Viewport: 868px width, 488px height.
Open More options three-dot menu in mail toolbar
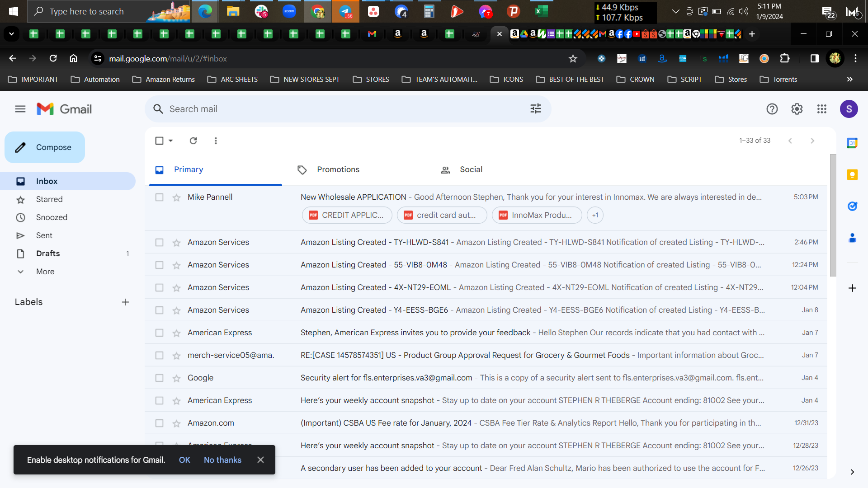tap(216, 141)
